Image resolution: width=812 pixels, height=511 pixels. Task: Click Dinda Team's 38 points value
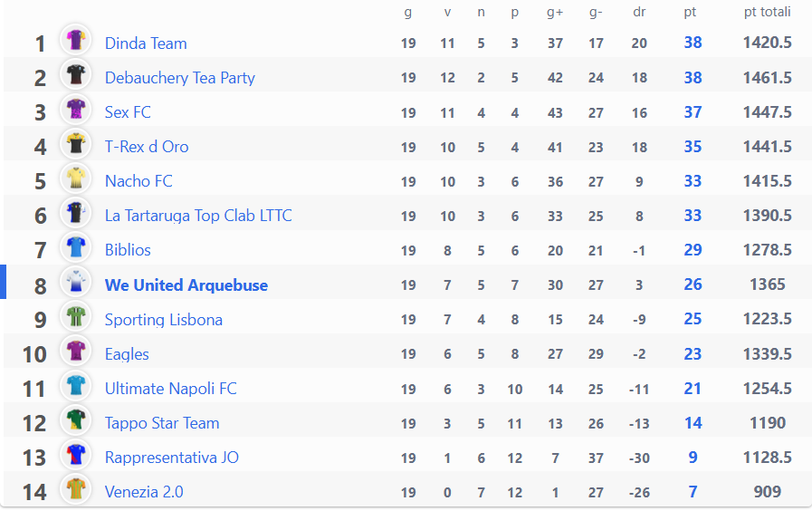[693, 43]
